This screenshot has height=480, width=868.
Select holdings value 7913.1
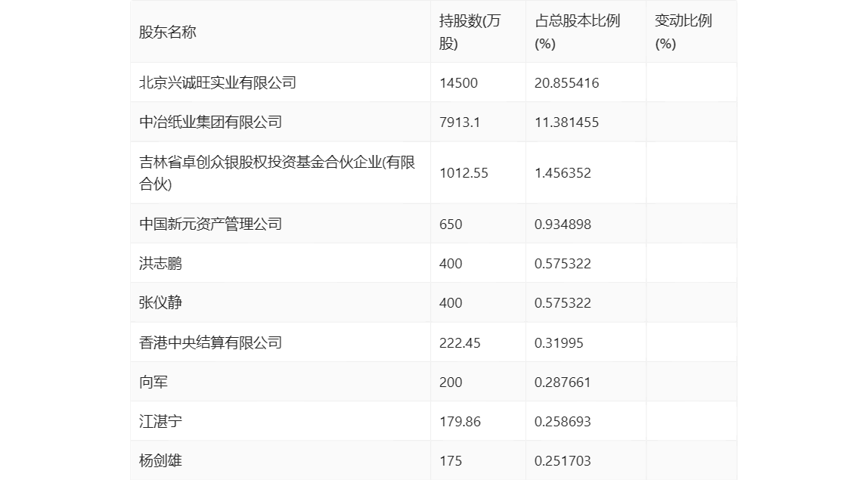pos(460,122)
